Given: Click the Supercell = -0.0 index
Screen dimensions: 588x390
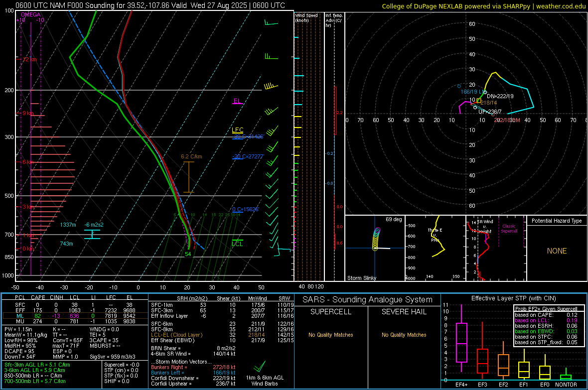Looking at the screenshot, I should (122, 365).
